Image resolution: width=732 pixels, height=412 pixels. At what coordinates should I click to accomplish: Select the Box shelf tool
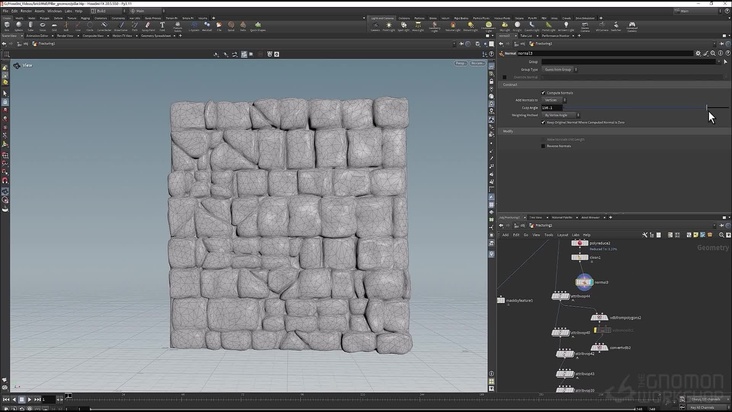tap(7, 26)
